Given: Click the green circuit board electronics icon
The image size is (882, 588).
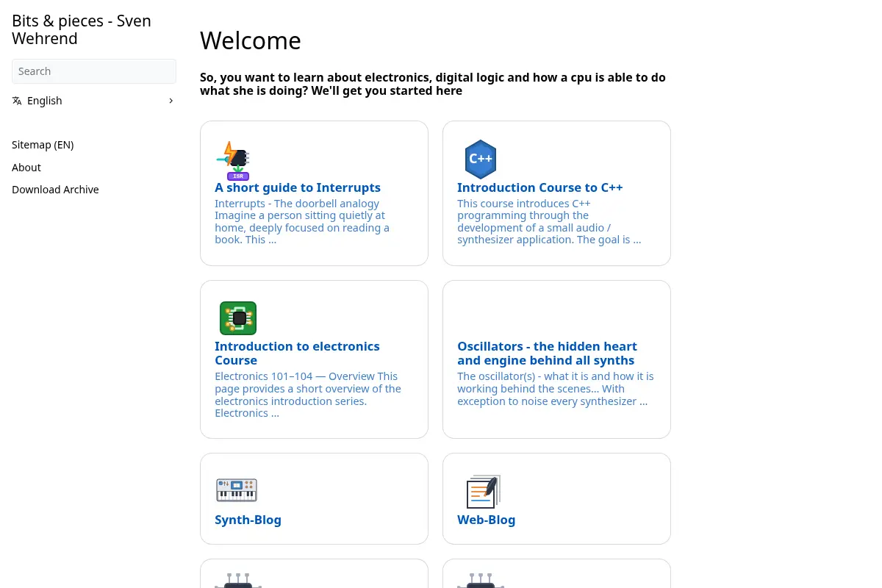Looking at the screenshot, I should pyautogui.click(x=238, y=318).
